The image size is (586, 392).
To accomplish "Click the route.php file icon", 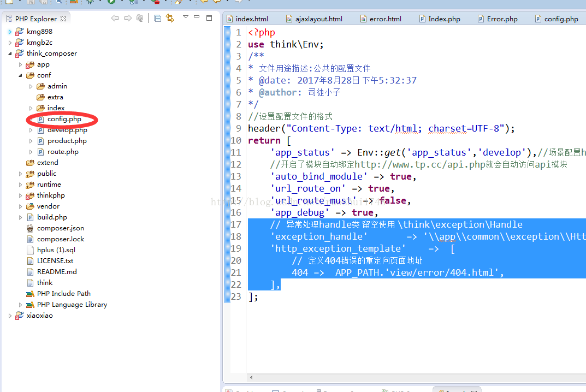I will (x=41, y=152).
